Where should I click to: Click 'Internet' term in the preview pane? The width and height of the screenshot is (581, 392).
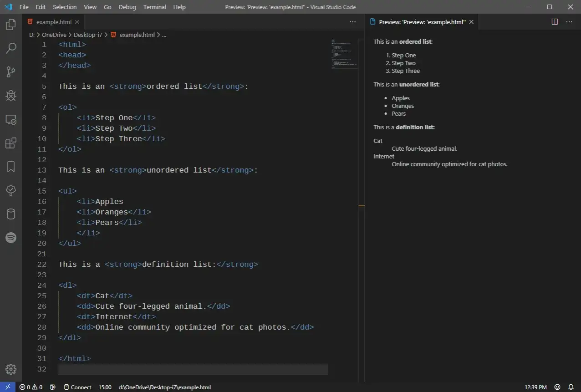pos(384,156)
